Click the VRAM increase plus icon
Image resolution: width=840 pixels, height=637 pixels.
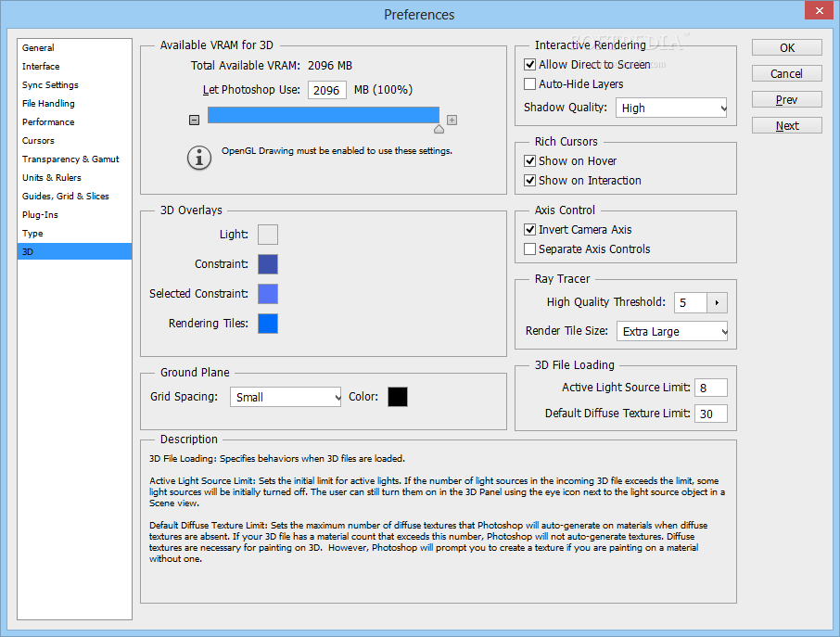(452, 120)
